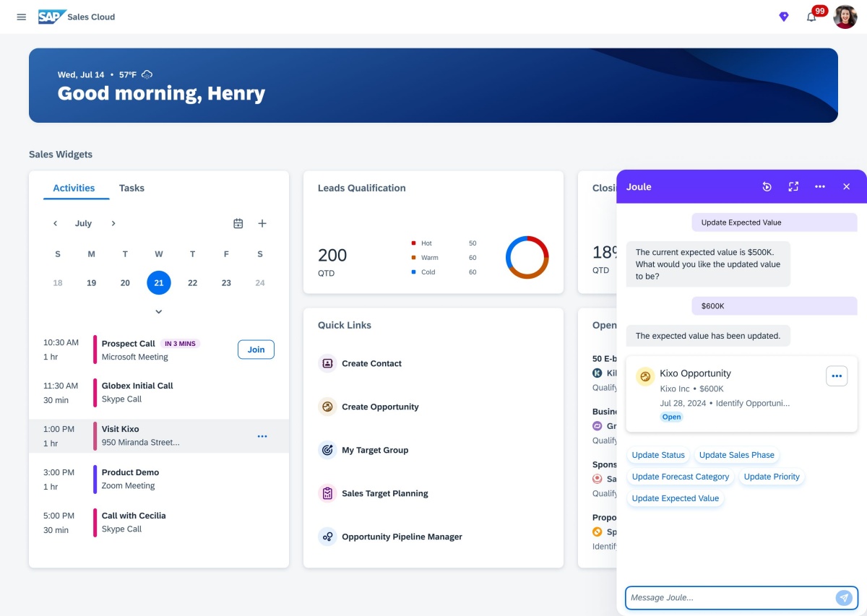Click the Hot legend red swatch

coord(413,243)
